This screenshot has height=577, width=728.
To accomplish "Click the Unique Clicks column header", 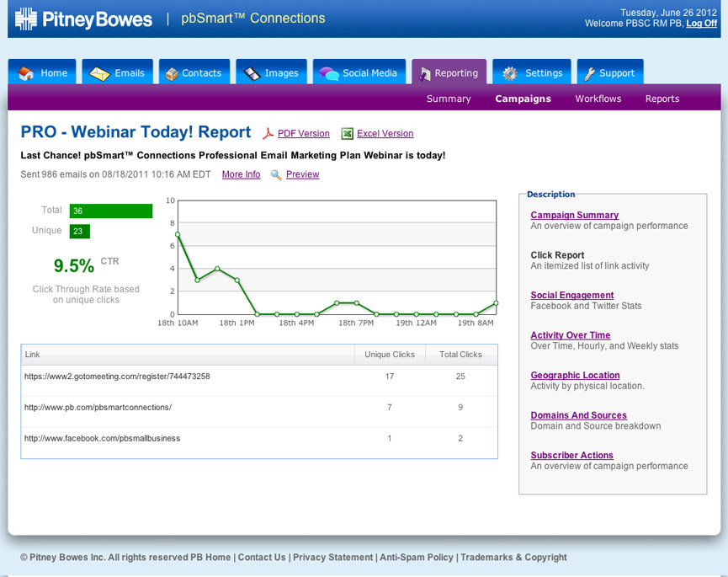I will pos(390,355).
